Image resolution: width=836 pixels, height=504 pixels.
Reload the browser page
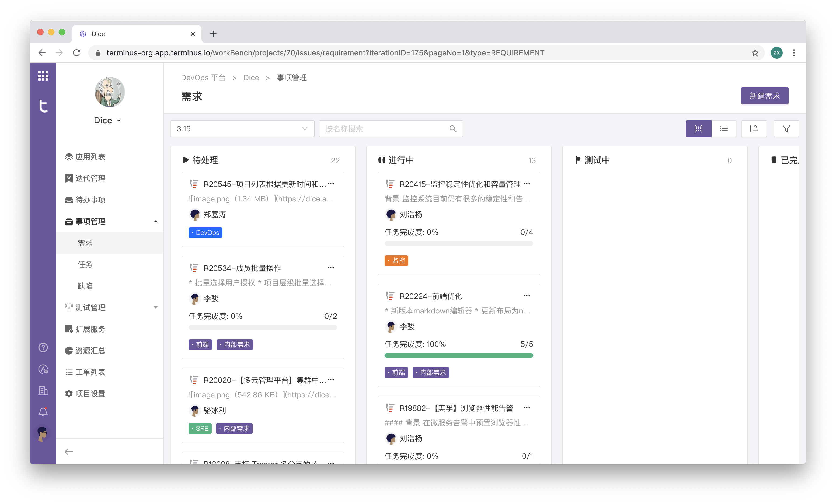(x=77, y=53)
